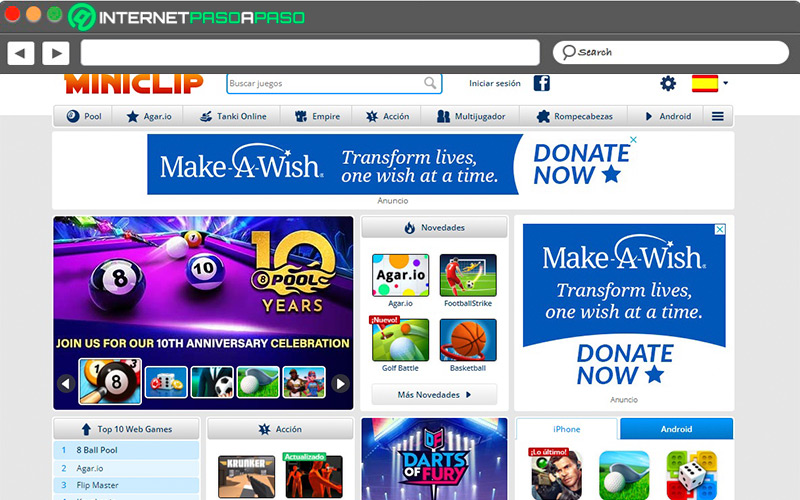Open the FootballStrike game icon

468,276
